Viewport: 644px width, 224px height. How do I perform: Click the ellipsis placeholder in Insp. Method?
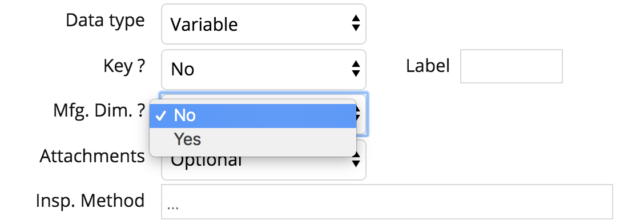(173, 207)
